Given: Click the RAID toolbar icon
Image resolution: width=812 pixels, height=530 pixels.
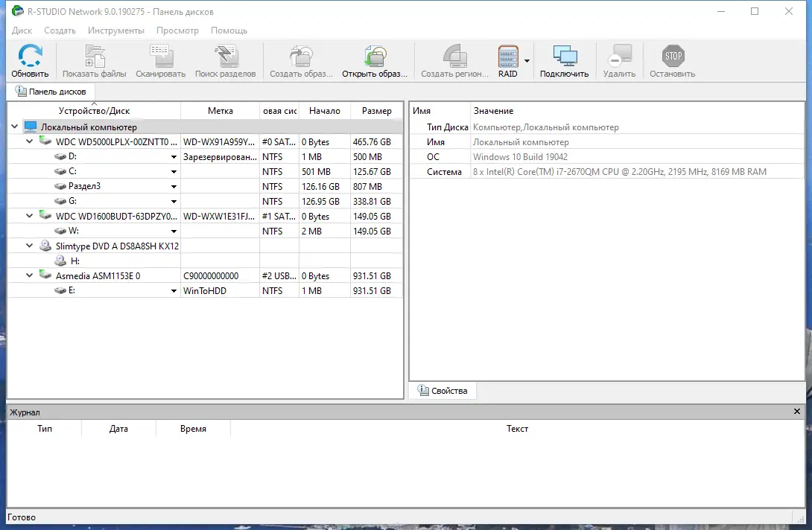Looking at the screenshot, I should [x=508, y=55].
